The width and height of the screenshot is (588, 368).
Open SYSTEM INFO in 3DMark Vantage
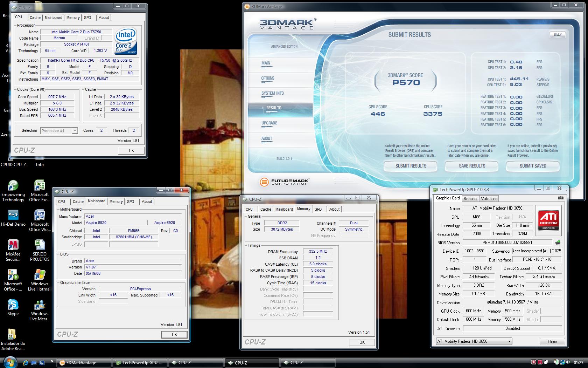[x=273, y=93]
